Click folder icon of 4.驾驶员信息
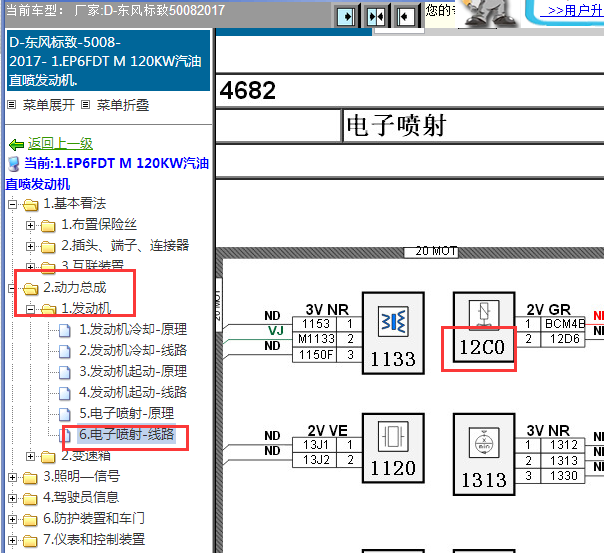The height and width of the screenshot is (553, 604). click(x=30, y=499)
